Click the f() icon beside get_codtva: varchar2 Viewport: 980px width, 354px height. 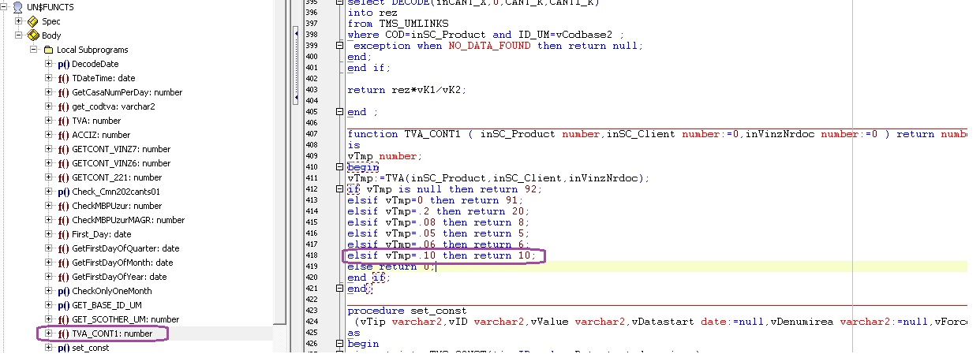pyautogui.click(x=64, y=106)
